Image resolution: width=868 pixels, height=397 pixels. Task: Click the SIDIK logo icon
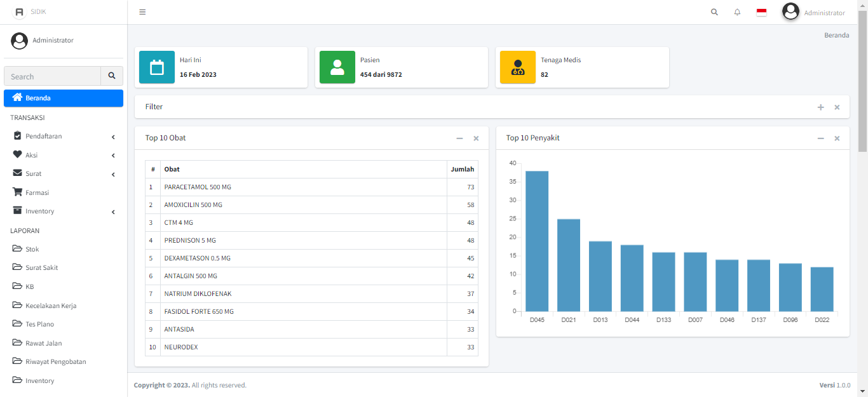(20, 12)
